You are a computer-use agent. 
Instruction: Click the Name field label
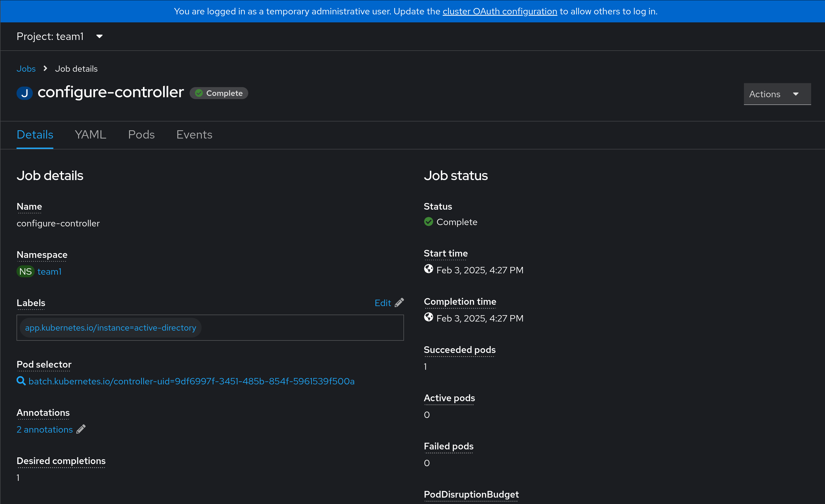point(29,206)
